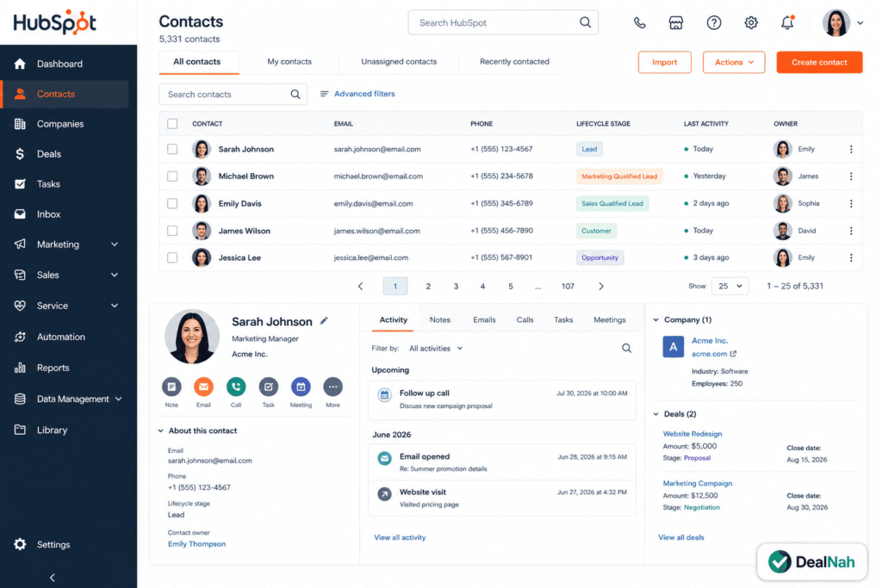Click the Task action icon
Screen dimensions: 882x588
[269, 387]
